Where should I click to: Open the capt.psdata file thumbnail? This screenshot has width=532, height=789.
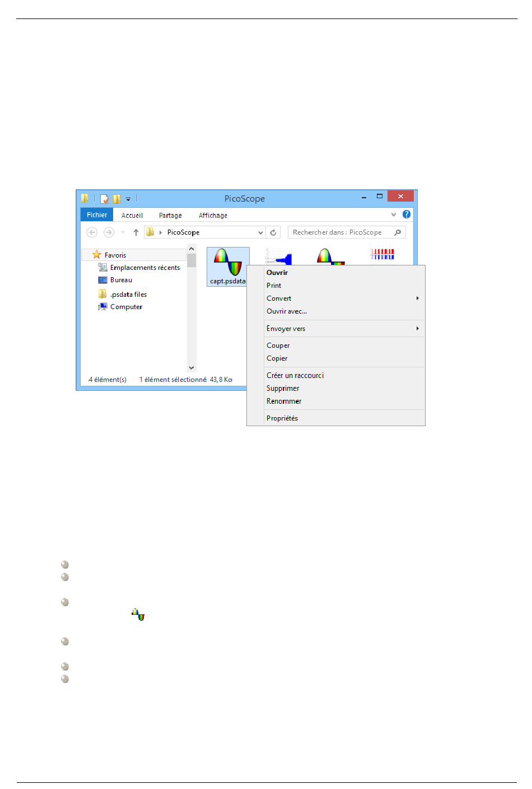(x=228, y=266)
